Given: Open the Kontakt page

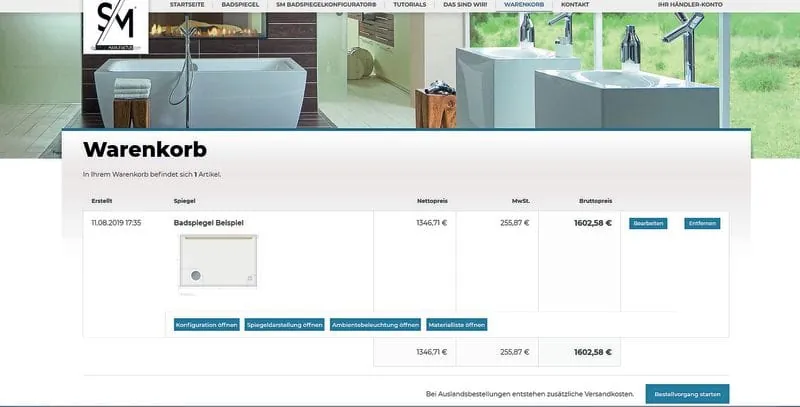Looking at the screenshot, I should click(575, 5).
